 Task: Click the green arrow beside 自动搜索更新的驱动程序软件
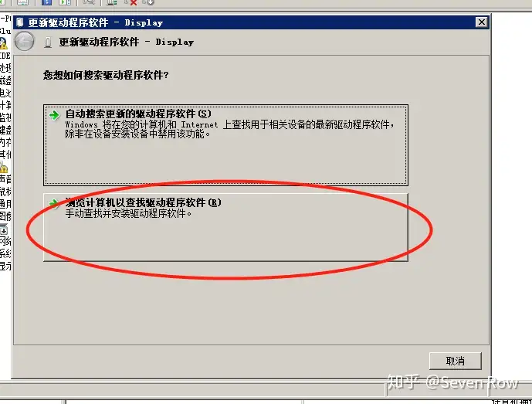click(54, 115)
